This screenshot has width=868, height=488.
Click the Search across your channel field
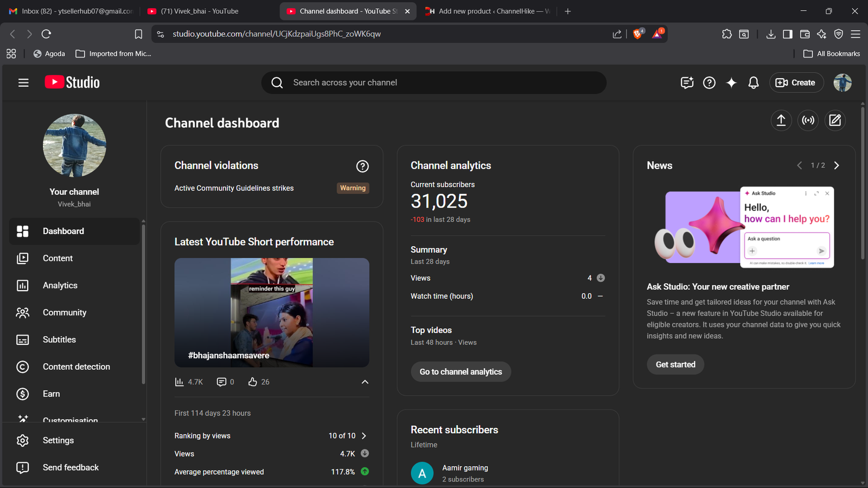(434, 82)
